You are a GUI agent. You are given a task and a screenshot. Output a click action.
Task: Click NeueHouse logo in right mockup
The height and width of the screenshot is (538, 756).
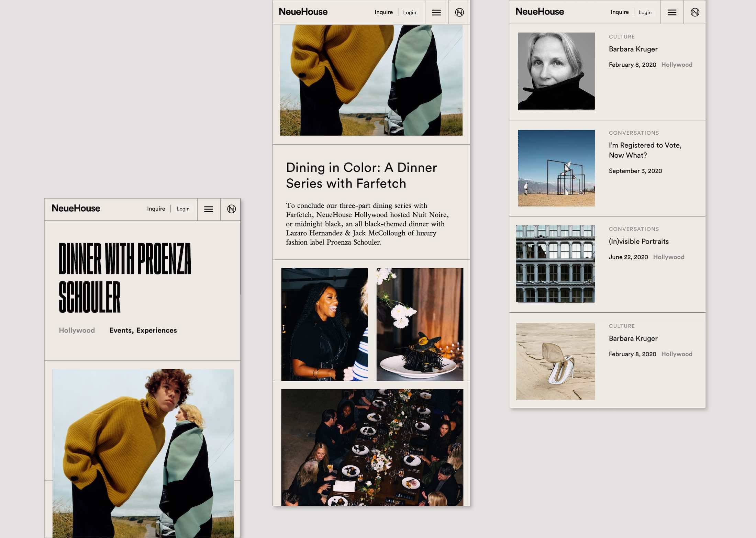tap(540, 12)
